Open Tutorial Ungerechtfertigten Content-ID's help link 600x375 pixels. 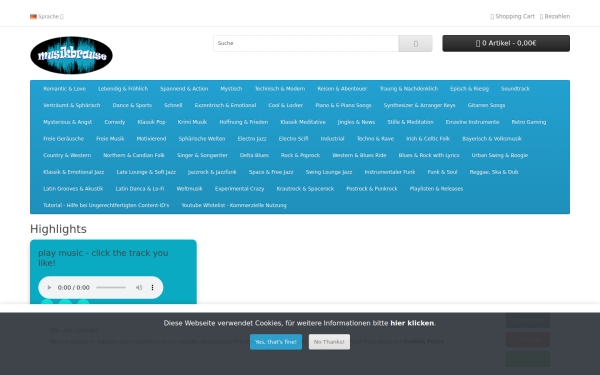(106, 205)
